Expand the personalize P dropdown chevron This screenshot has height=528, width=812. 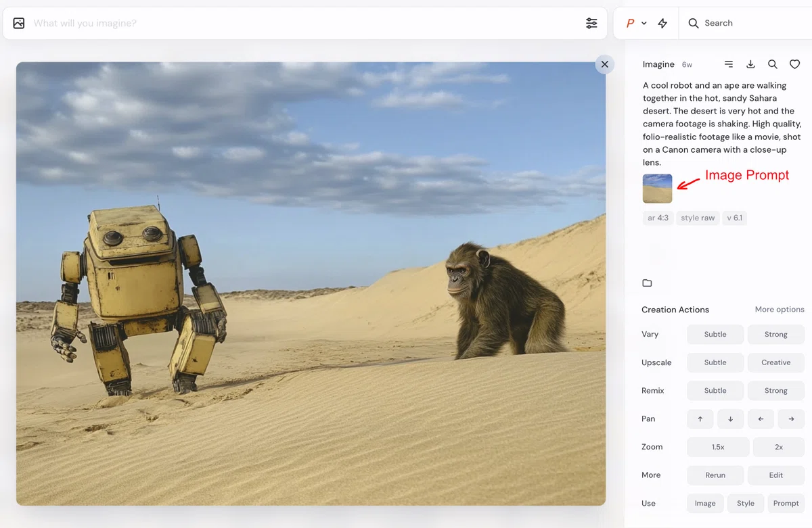click(644, 23)
